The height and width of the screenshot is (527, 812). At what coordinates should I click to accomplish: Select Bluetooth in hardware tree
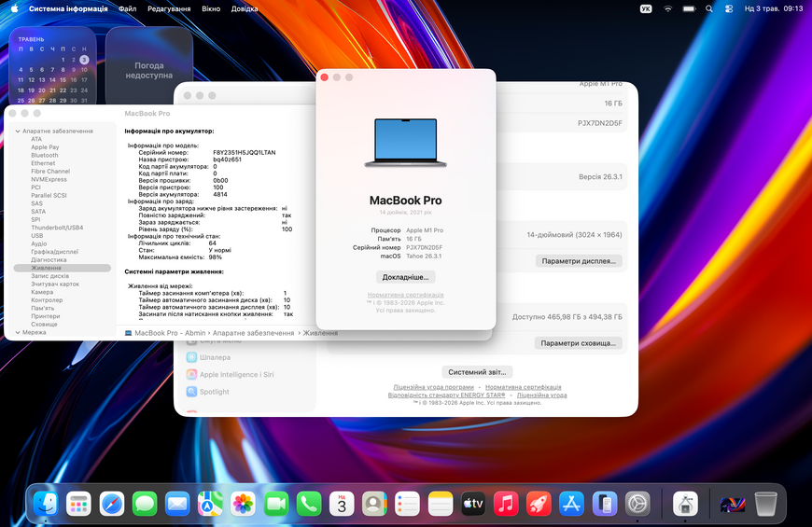tap(45, 155)
